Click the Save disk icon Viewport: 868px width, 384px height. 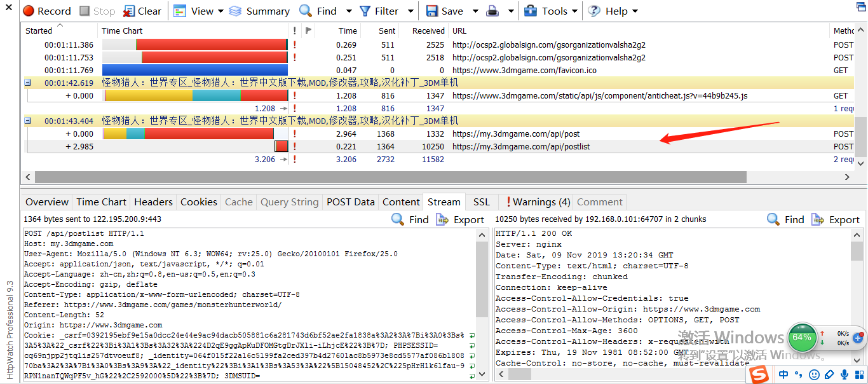(432, 11)
